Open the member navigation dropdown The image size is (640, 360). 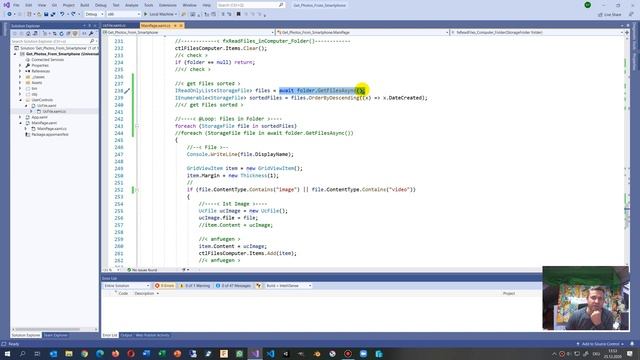[537, 32]
